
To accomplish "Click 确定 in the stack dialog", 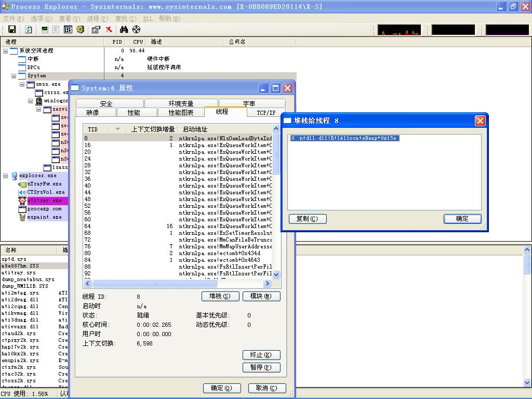I will tap(462, 219).
